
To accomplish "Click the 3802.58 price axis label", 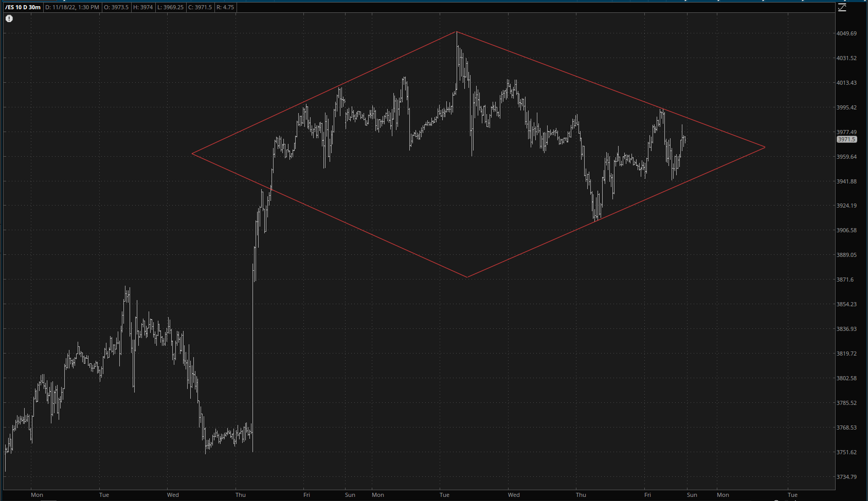I will click(x=846, y=378).
